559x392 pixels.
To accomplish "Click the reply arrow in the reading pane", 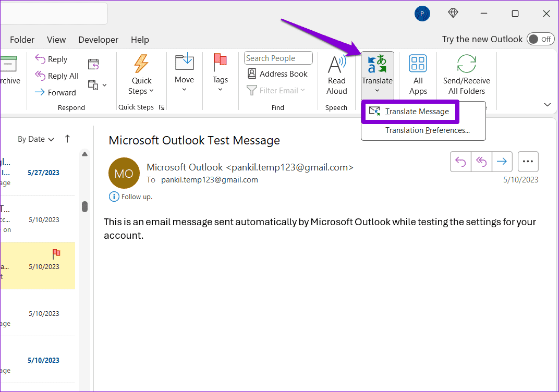I will (x=460, y=162).
